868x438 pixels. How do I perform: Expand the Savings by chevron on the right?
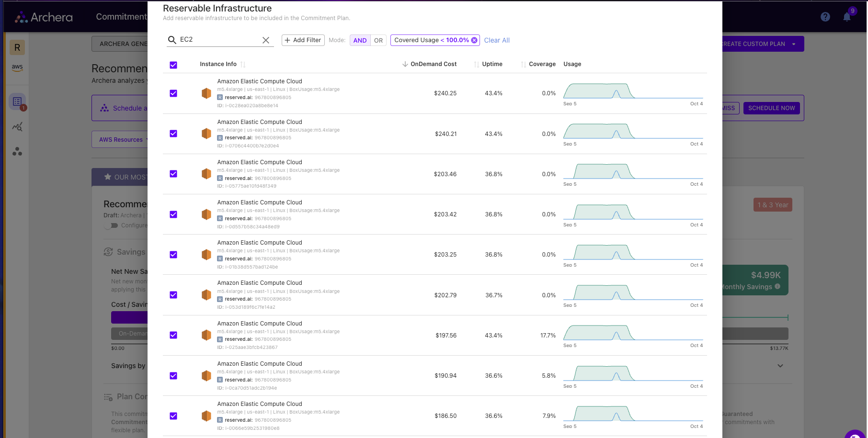pyautogui.click(x=780, y=365)
